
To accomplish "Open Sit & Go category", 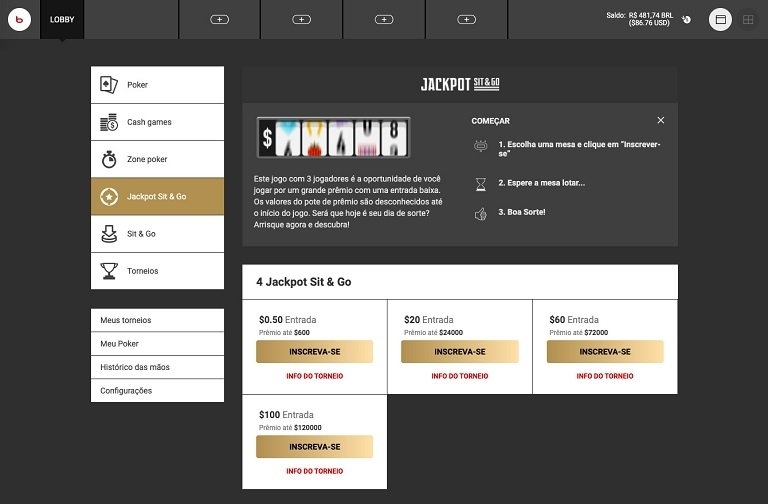I will pyautogui.click(x=157, y=233).
